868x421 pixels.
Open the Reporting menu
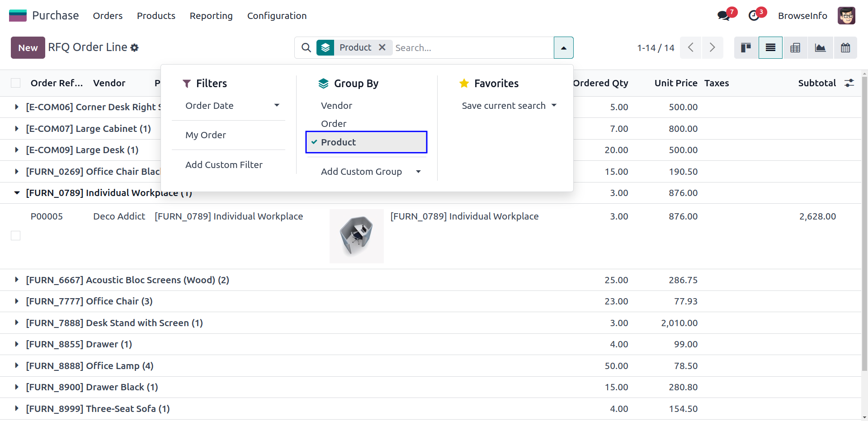211,16
